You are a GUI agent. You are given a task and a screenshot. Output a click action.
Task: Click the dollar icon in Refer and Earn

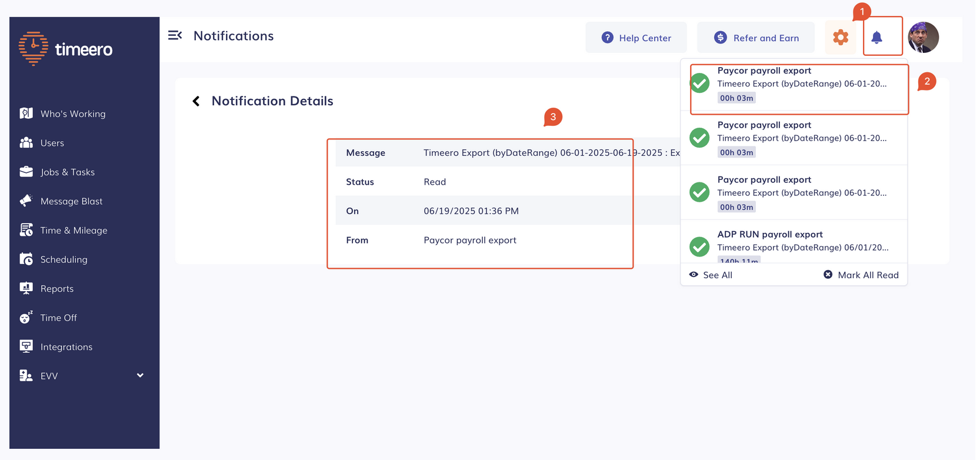(x=720, y=38)
